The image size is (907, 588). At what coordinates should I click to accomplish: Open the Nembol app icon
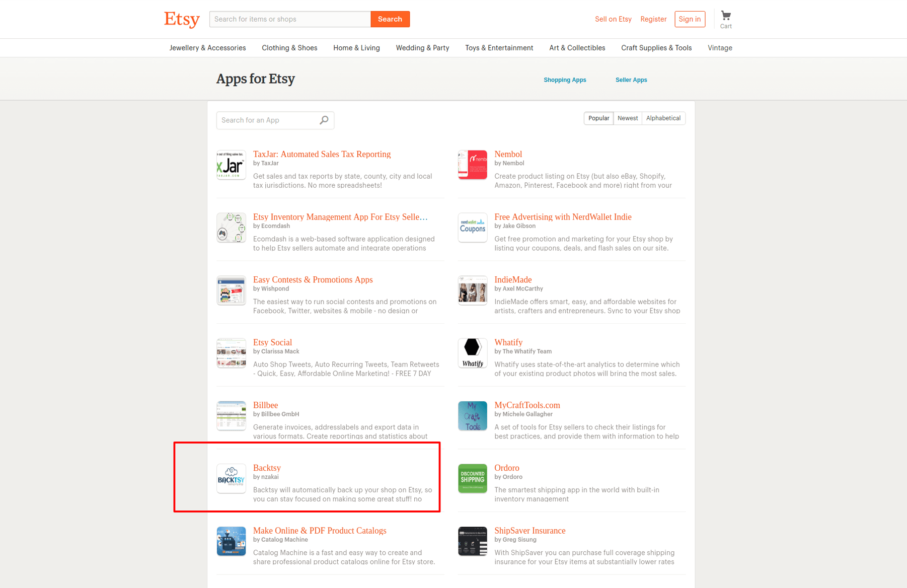(472, 165)
